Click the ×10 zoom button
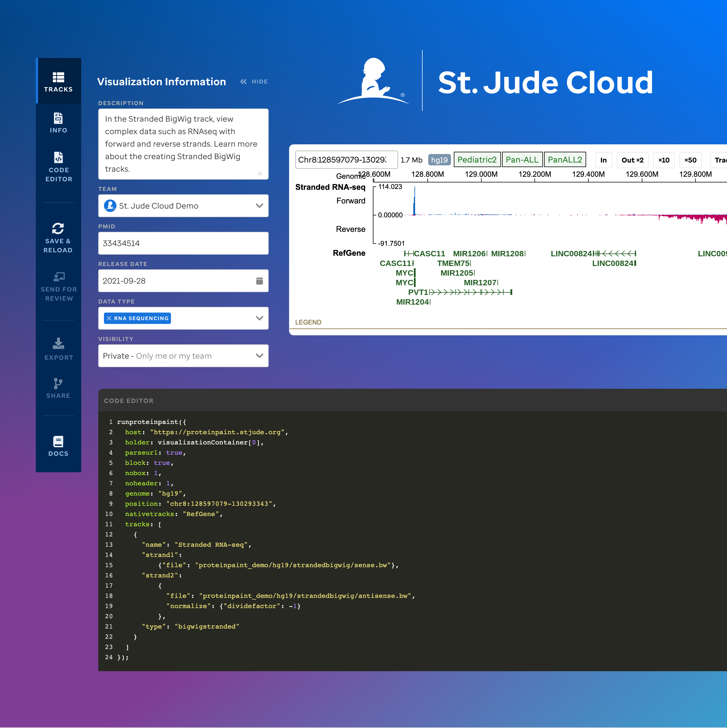The height and width of the screenshot is (728, 727). point(664,160)
